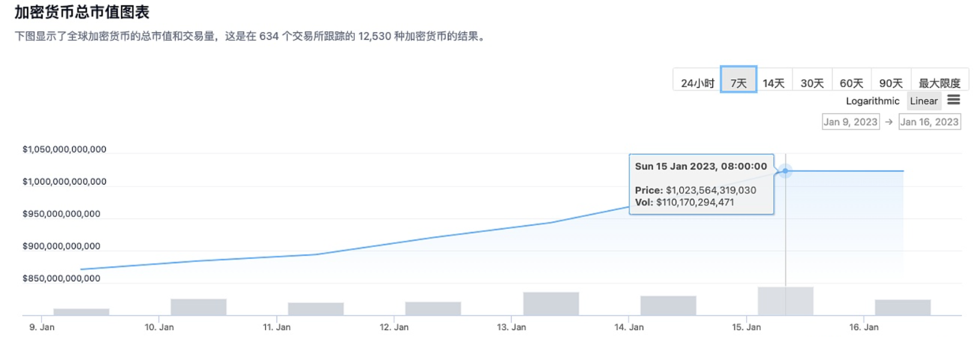The height and width of the screenshot is (337, 980).
Task: Select the 24小时 time range tab
Action: (x=697, y=83)
